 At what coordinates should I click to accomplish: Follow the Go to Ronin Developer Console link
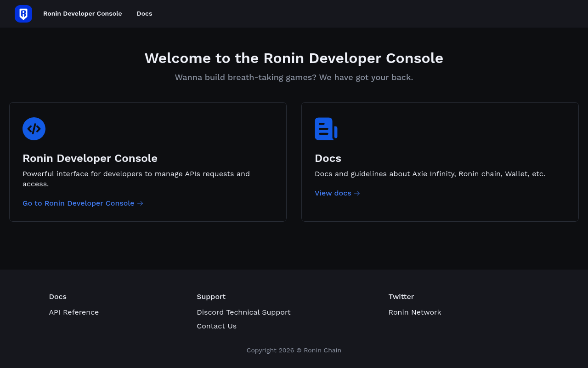point(83,203)
